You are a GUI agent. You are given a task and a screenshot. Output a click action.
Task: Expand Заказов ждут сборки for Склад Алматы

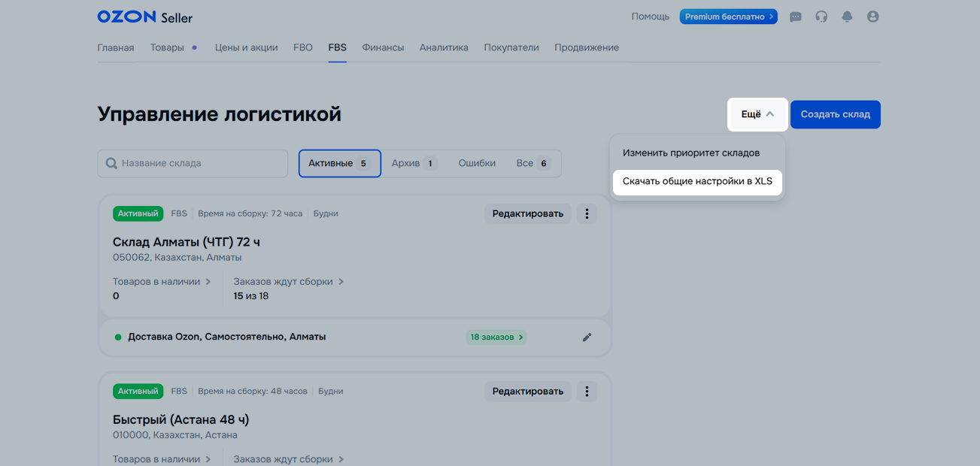coord(288,282)
